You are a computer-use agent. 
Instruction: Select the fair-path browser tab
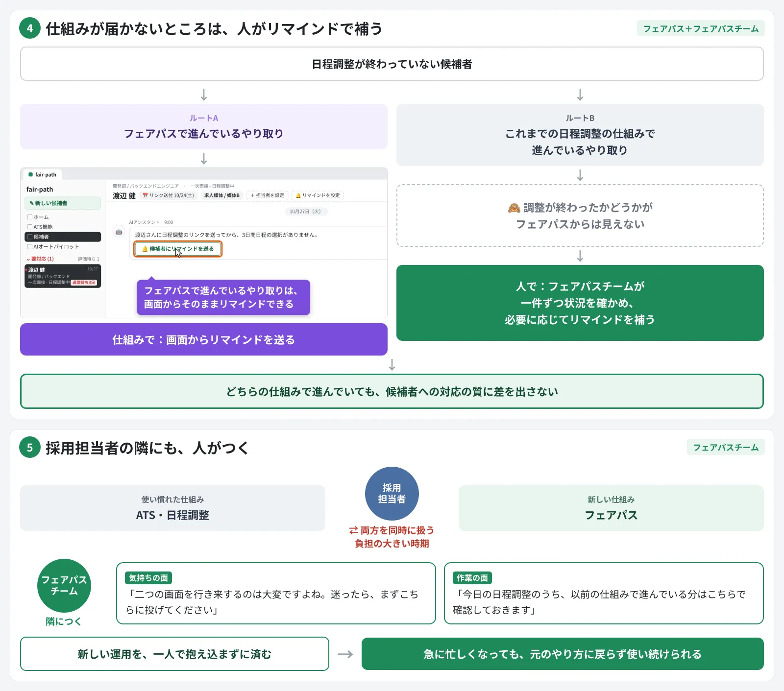43,174
